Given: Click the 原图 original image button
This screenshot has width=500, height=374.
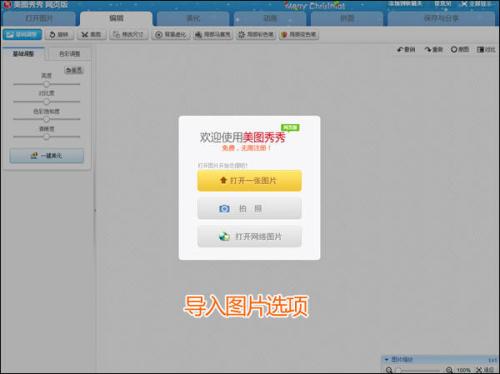Looking at the screenshot, I should tap(460, 49).
